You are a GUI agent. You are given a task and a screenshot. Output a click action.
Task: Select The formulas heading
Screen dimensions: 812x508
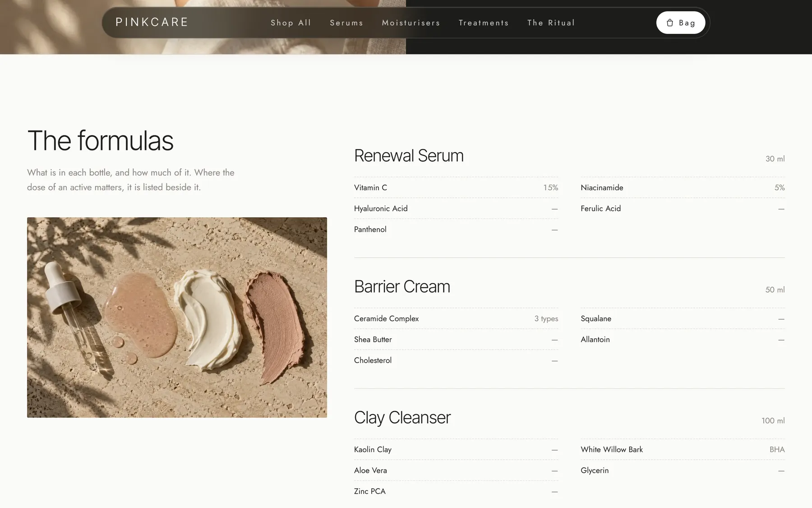(x=100, y=140)
